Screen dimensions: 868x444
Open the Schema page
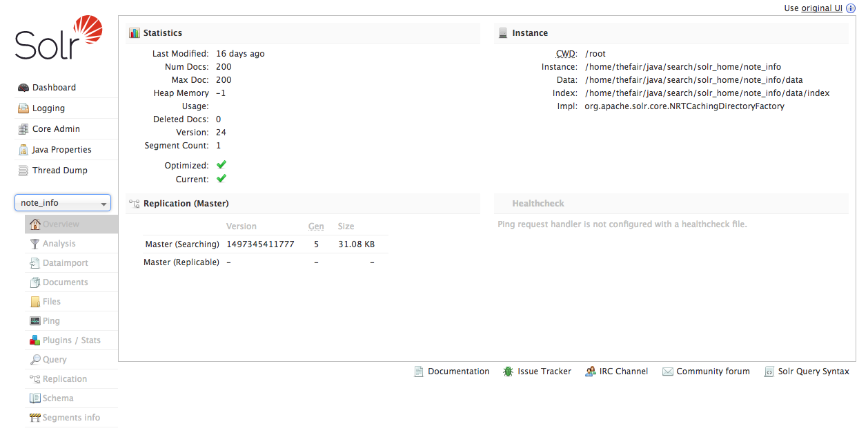pos(72,398)
